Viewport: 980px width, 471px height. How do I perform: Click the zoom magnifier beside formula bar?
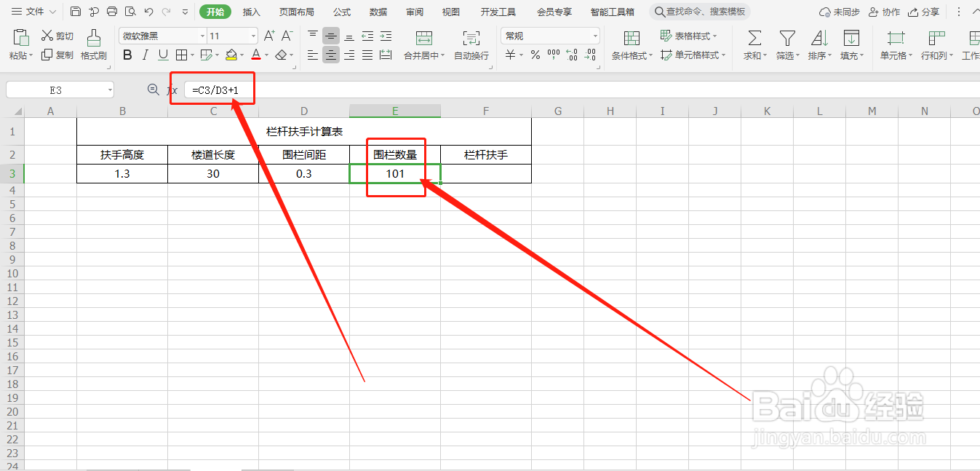coord(153,90)
